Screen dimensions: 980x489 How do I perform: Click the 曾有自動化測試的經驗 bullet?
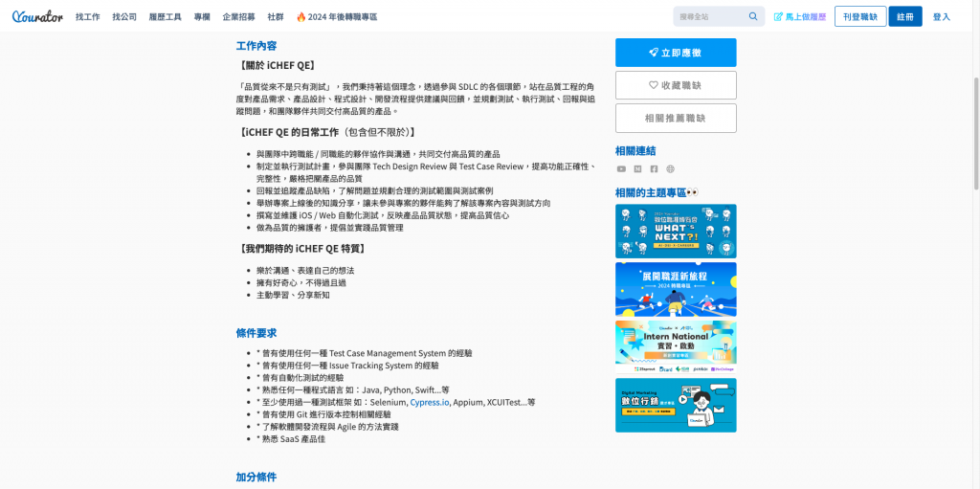[x=300, y=378]
